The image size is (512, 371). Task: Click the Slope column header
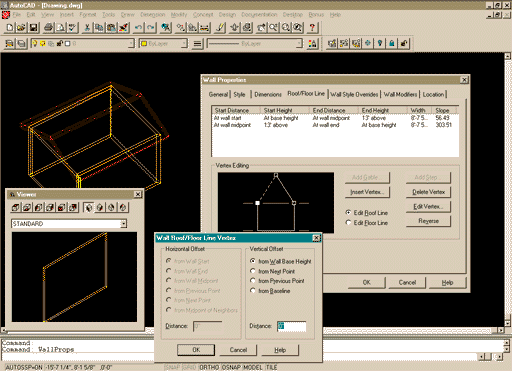tap(445, 110)
